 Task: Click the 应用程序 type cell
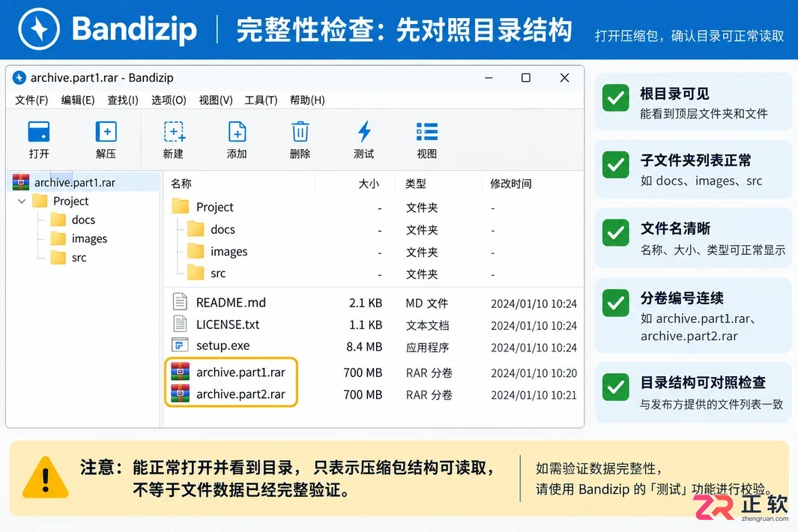[427, 347]
